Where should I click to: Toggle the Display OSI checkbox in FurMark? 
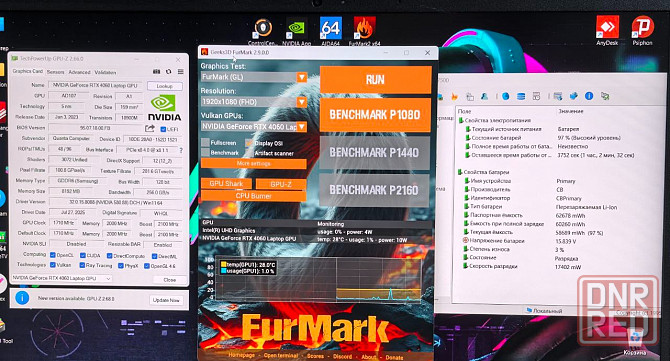pyautogui.click(x=249, y=143)
